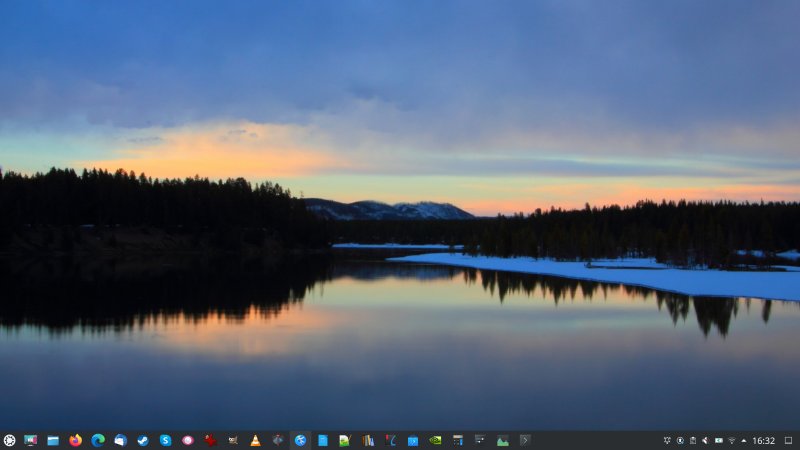Launch GIMP image editor
This screenshot has width=800, height=450.
pos(233,440)
